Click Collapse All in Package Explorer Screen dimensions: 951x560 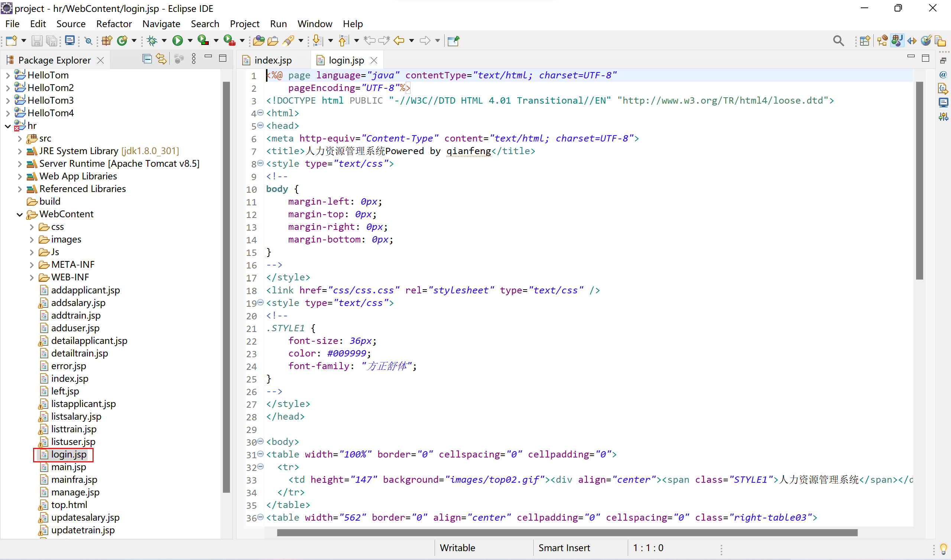[x=147, y=59]
